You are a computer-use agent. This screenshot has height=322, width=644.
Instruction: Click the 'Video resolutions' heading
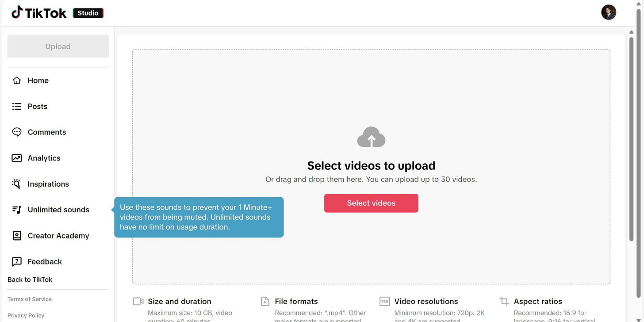[x=426, y=301]
